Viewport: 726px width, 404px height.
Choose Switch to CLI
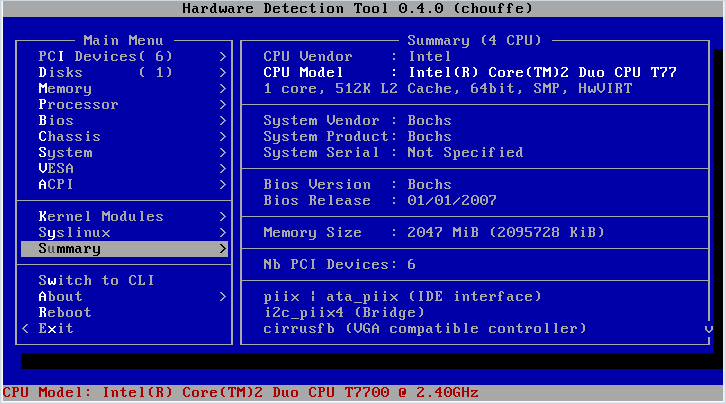click(124, 280)
